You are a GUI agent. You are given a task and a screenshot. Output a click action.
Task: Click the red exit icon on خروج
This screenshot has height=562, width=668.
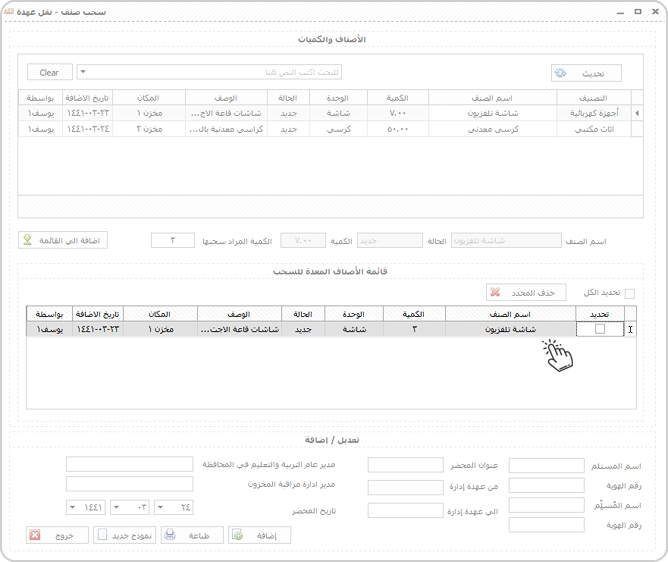tap(35, 535)
